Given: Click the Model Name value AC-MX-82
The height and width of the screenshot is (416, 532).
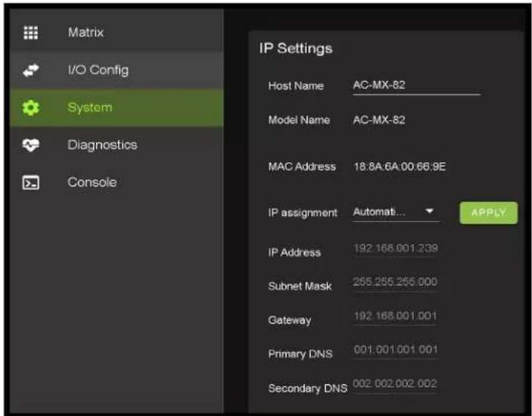Looking at the screenshot, I should (379, 120).
